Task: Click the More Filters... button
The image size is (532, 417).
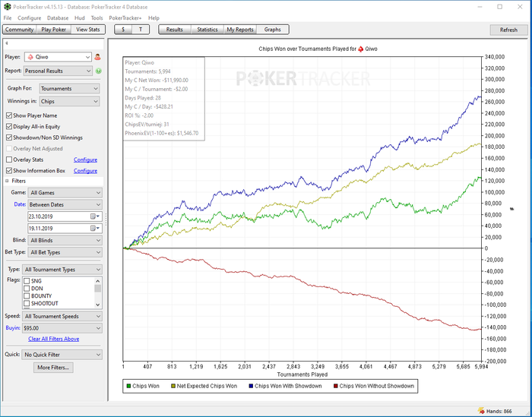Action: (53, 368)
